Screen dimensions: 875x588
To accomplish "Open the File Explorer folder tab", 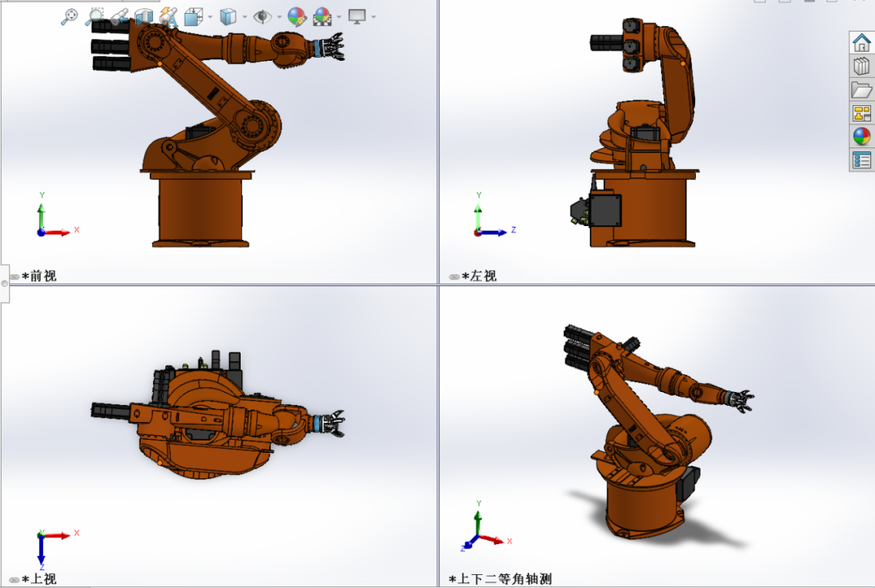I will tap(861, 89).
